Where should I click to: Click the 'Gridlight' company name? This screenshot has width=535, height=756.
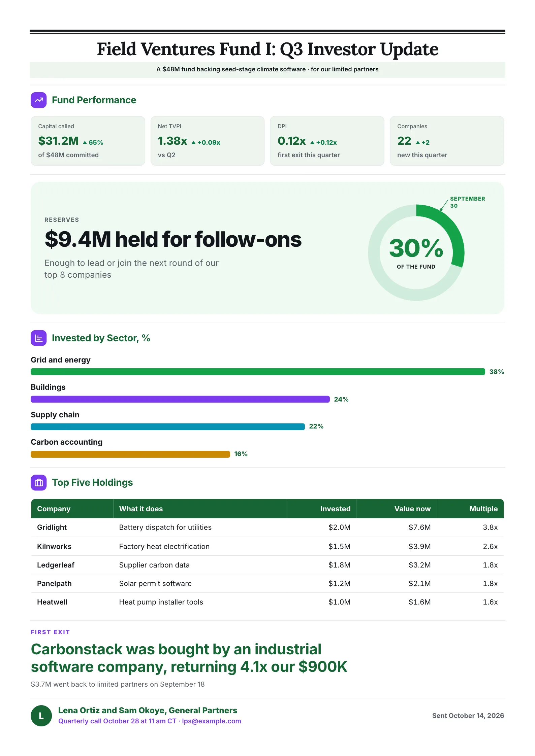pyautogui.click(x=52, y=527)
